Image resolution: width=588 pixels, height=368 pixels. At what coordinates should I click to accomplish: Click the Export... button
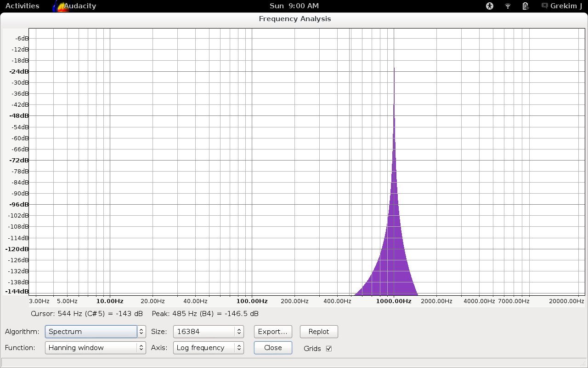point(273,331)
